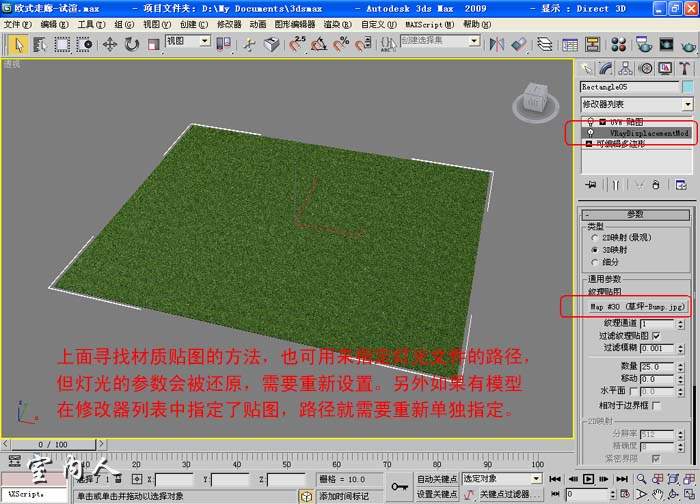Toggle the 过滤纹理贴图 checkbox
The height and width of the screenshot is (504, 700).
656,335
